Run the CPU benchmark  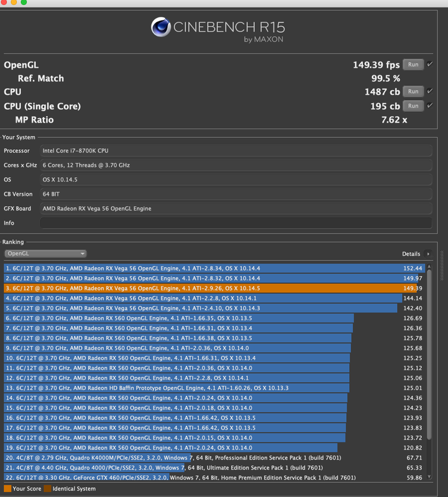pos(413,91)
